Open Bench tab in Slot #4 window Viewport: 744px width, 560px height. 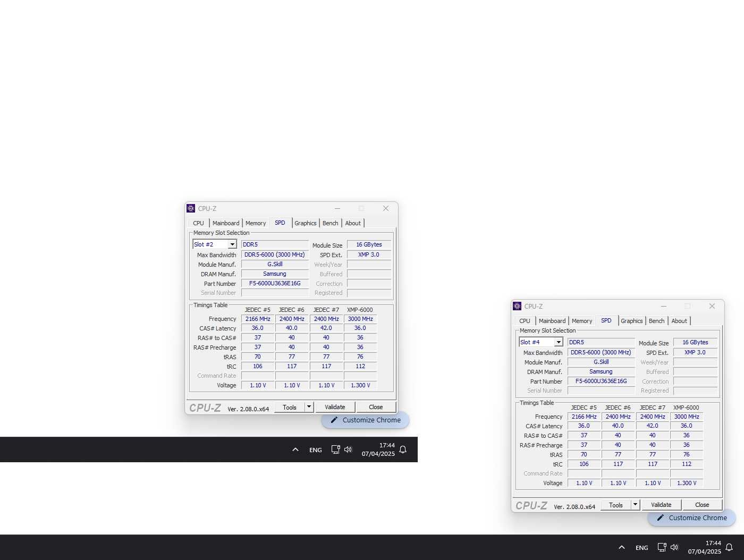[657, 321]
